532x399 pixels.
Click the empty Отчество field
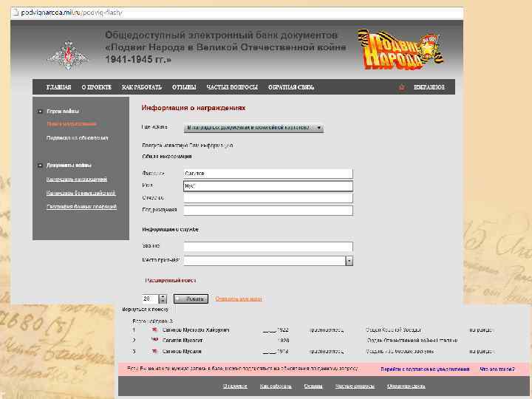(268, 198)
